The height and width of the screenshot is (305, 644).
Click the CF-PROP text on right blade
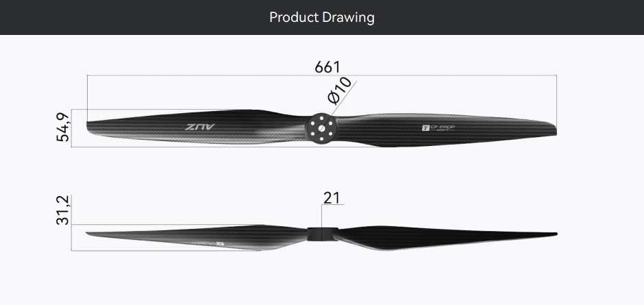[443, 127]
